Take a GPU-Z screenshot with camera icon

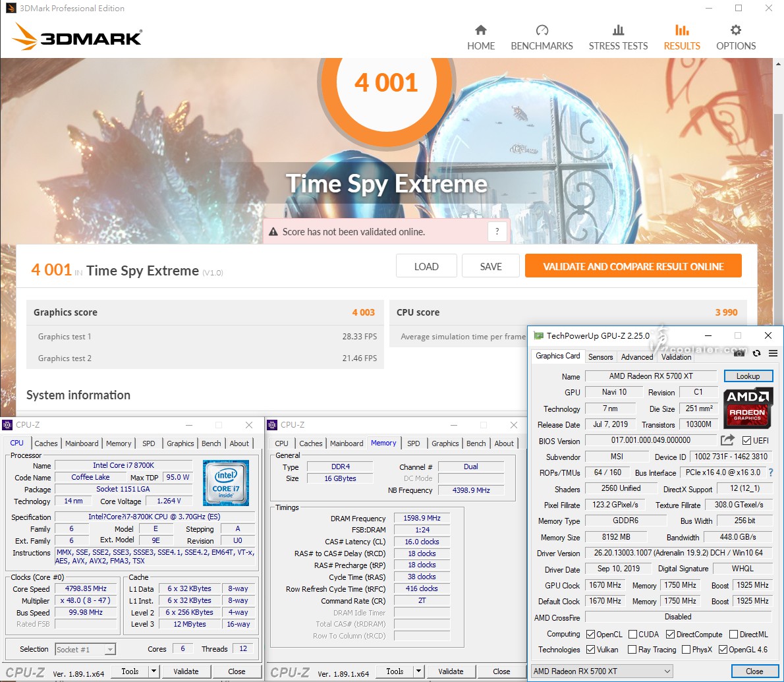point(739,353)
